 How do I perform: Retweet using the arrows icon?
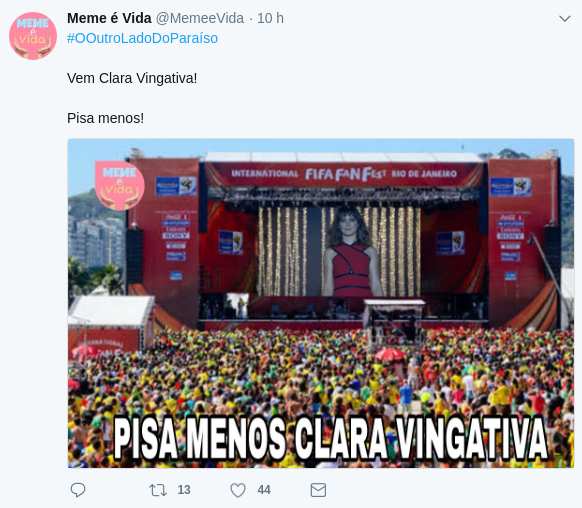point(158,490)
